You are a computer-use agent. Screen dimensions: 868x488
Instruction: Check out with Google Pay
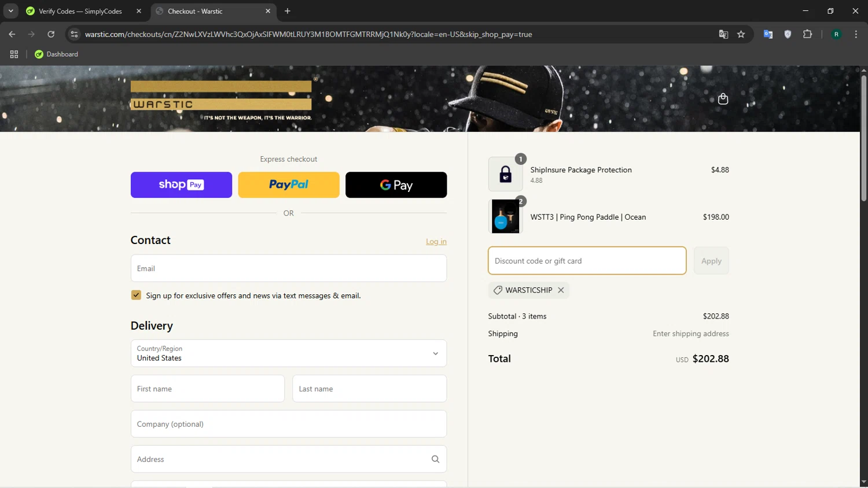[x=396, y=185]
